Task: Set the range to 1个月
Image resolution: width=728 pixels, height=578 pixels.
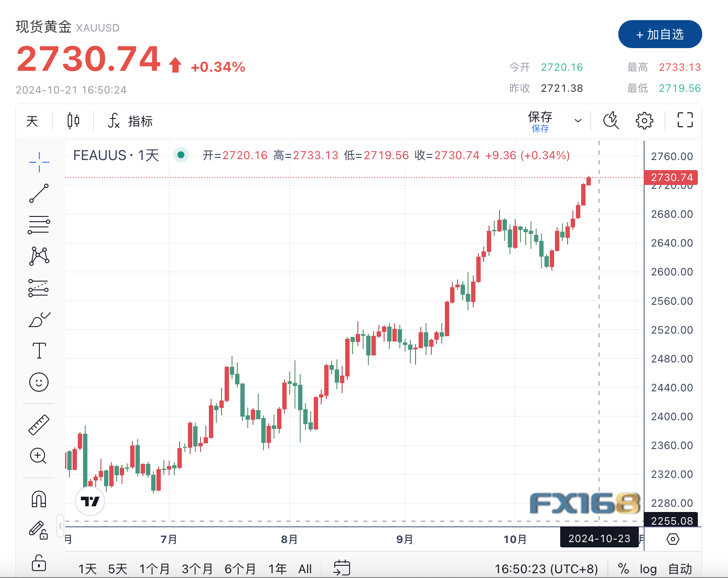Action: pos(154,569)
